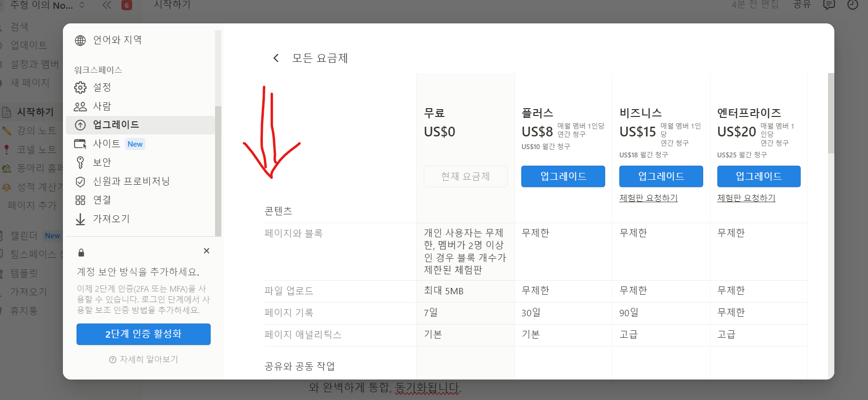
Task: Click 페이지 기록 row label
Action: coord(289,313)
